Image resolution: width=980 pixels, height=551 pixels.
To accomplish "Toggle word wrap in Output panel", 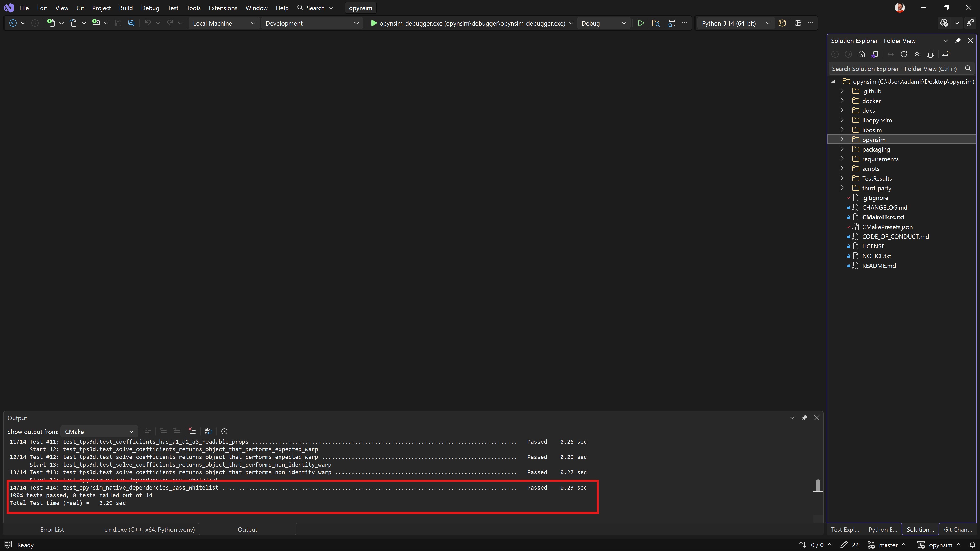I will [208, 431].
